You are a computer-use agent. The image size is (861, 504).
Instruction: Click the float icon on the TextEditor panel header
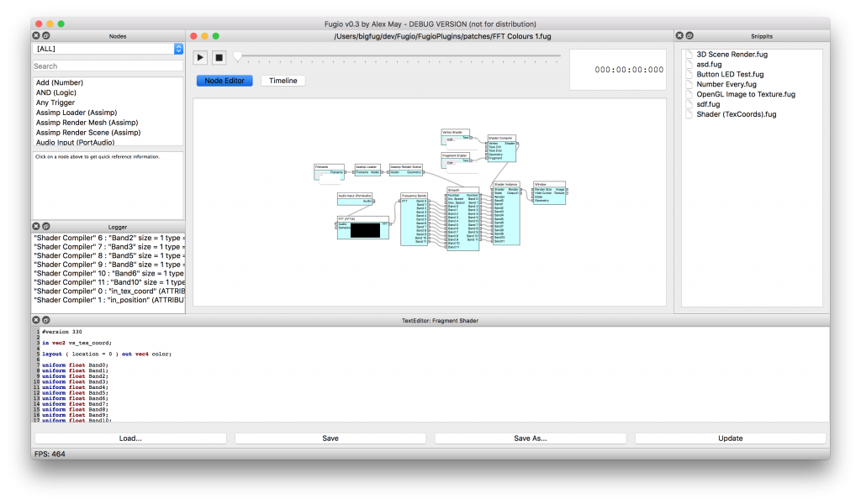click(45, 320)
